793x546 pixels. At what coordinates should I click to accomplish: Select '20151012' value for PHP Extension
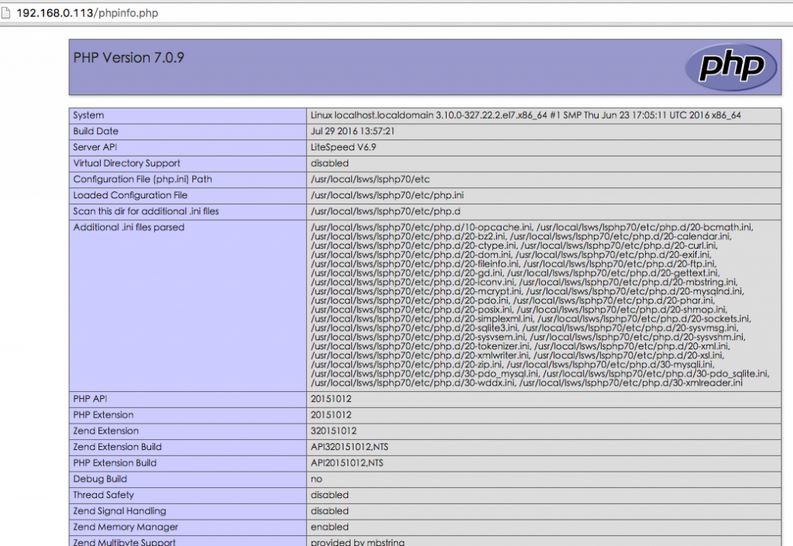[x=331, y=415]
